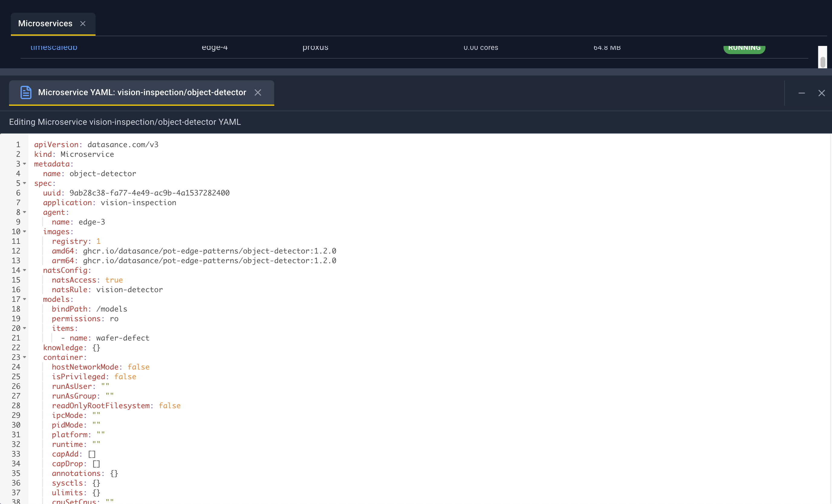Click the item name wafer-defect
Viewport: 832px width, 504px height.
point(123,338)
